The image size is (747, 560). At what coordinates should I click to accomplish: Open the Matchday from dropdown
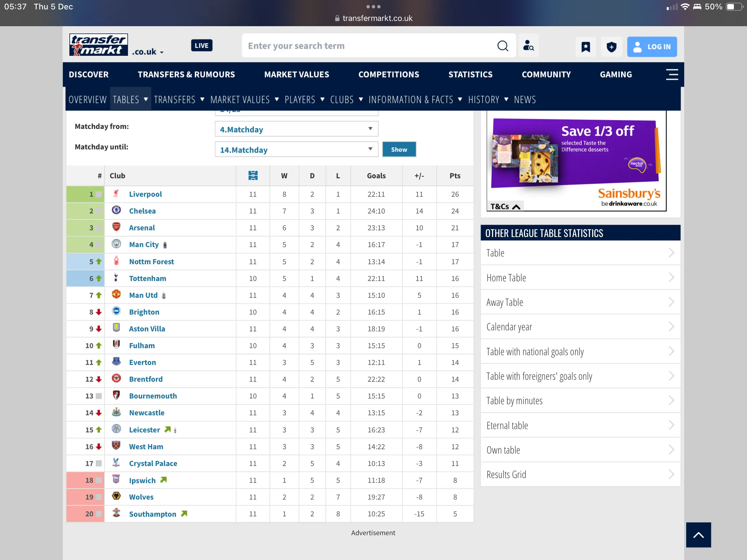296,129
